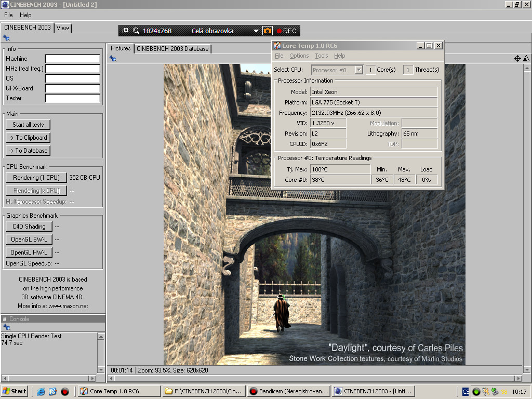The height and width of the screenshot is (399, 532).
Task: Click the picture view vertical scrollbar up arrow
Action: click(527, 68)
